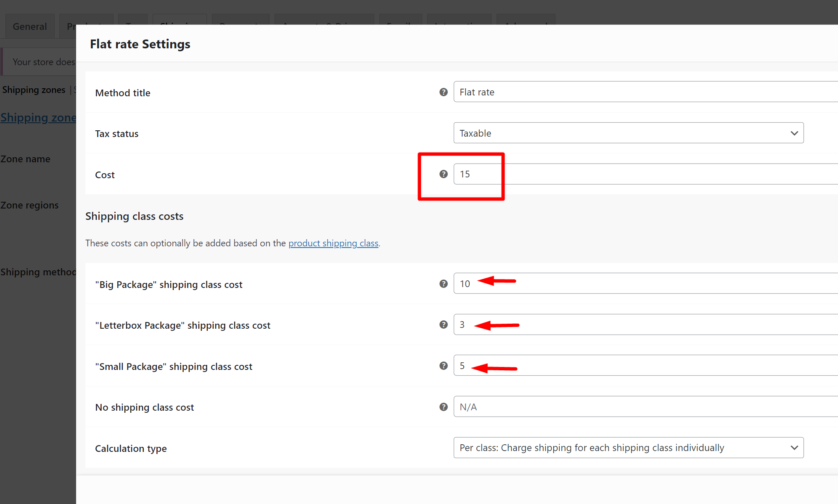Click the Letterbox Package cost help icon

[x=444, y=325]
